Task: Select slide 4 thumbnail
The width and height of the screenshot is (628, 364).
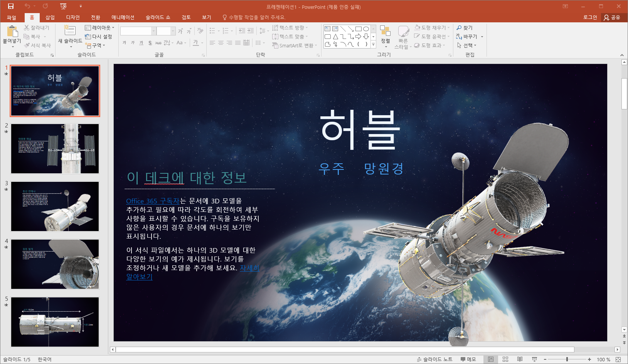Action: coord(55,264)
